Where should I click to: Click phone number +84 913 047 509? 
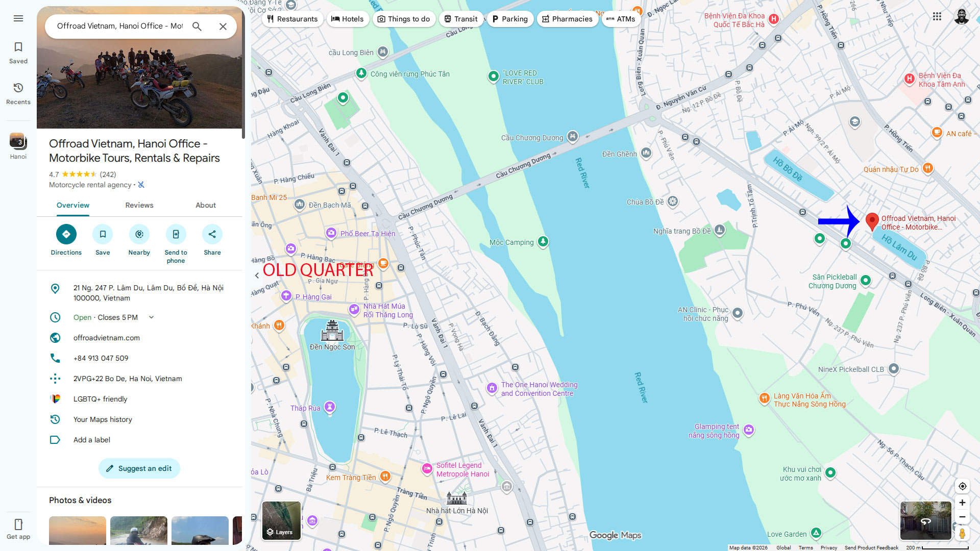tap(101, 358)
